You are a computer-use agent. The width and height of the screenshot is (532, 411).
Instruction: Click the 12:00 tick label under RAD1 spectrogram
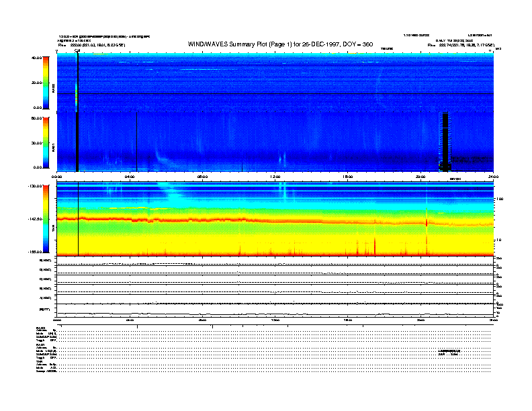[275, 177]
